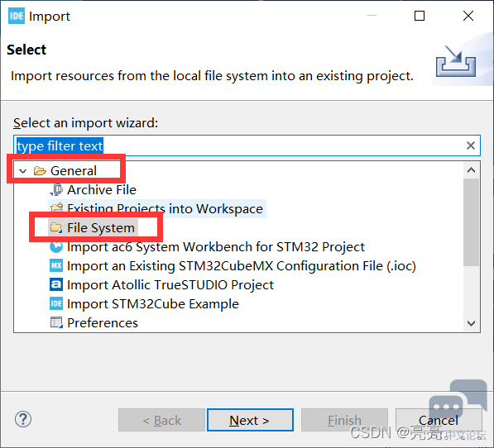Select Existing Projects into Workspace entry
Screen dimensions: 494x448
point(157,208)
